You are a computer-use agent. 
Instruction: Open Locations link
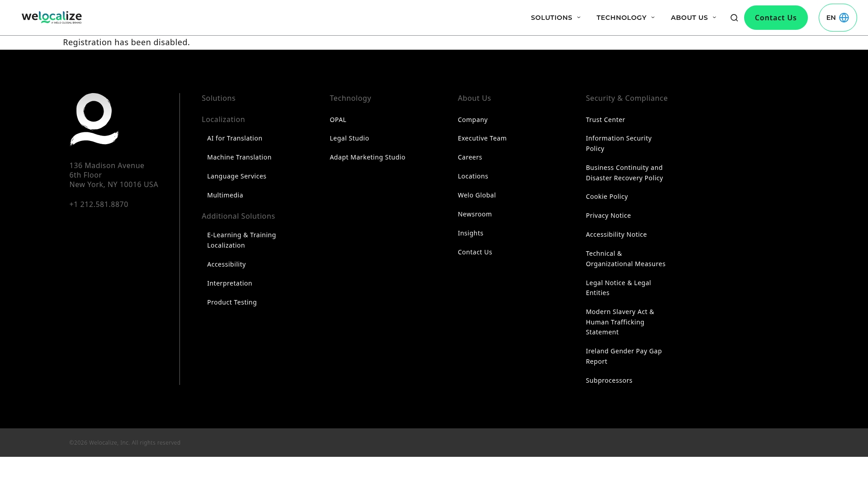473,176
